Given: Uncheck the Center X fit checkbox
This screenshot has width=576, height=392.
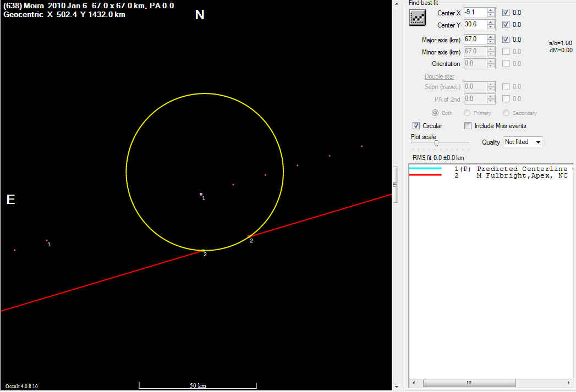Looking at the screenshot, I should pos(506,12).
